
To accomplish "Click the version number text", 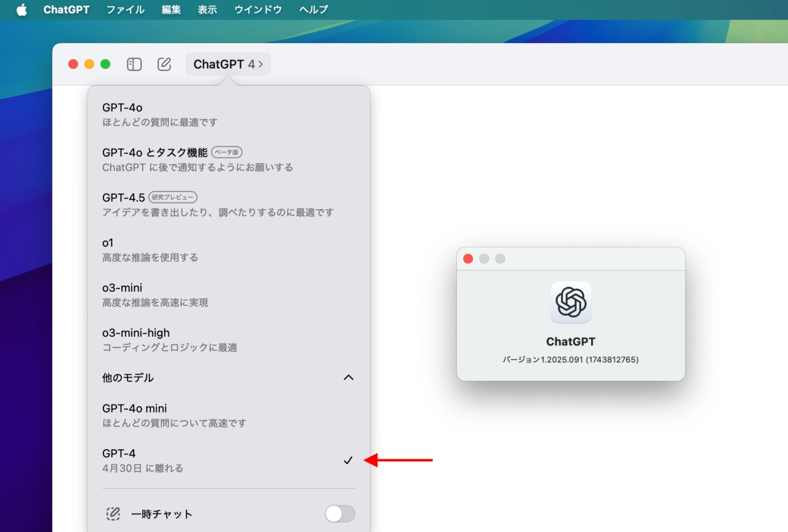I will coord(571,360).
